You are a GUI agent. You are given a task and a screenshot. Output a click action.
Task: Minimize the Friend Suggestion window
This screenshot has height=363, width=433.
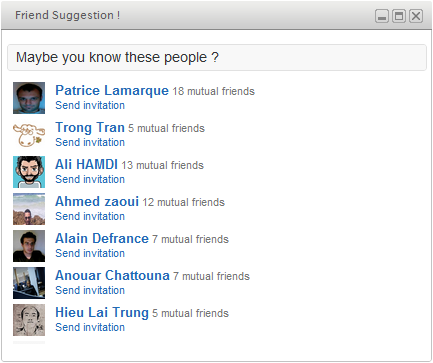pos(382,16)
